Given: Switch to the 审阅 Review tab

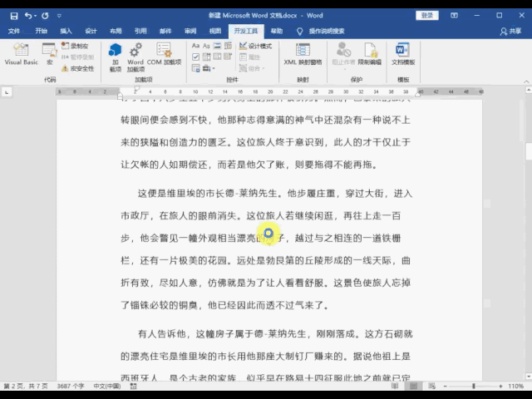Looking at the screenshot, I should (x=190, y=32).
